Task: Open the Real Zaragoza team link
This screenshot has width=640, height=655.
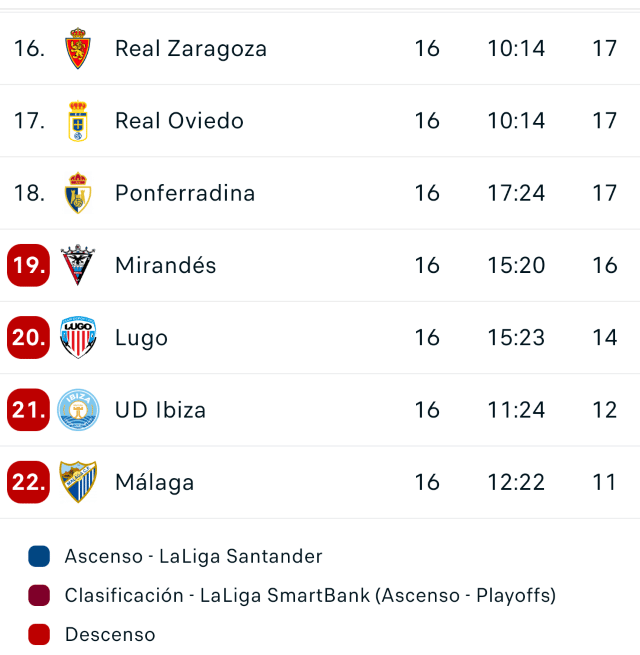Action: (190, 48)
